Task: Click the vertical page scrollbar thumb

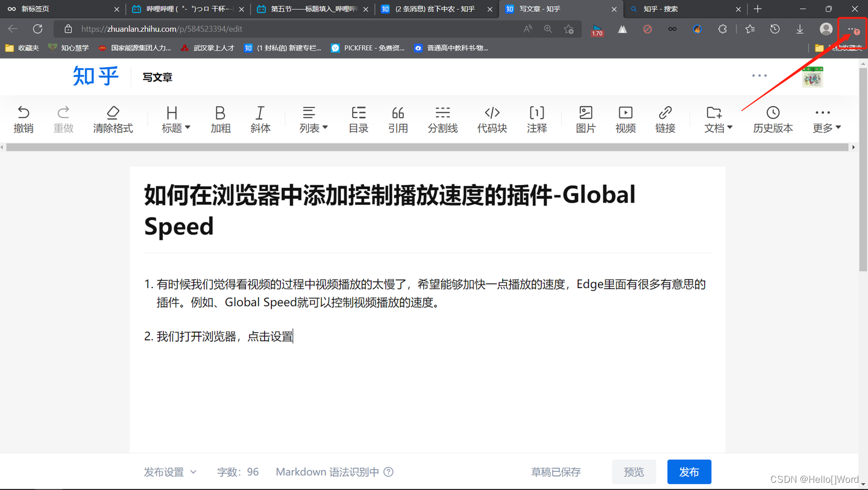Action: pos(863,169)
